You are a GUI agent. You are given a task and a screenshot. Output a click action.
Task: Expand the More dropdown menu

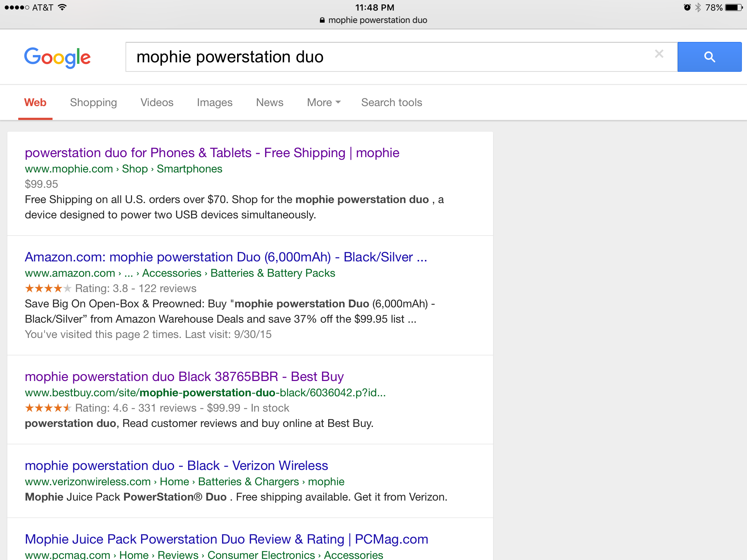point(324,102)
